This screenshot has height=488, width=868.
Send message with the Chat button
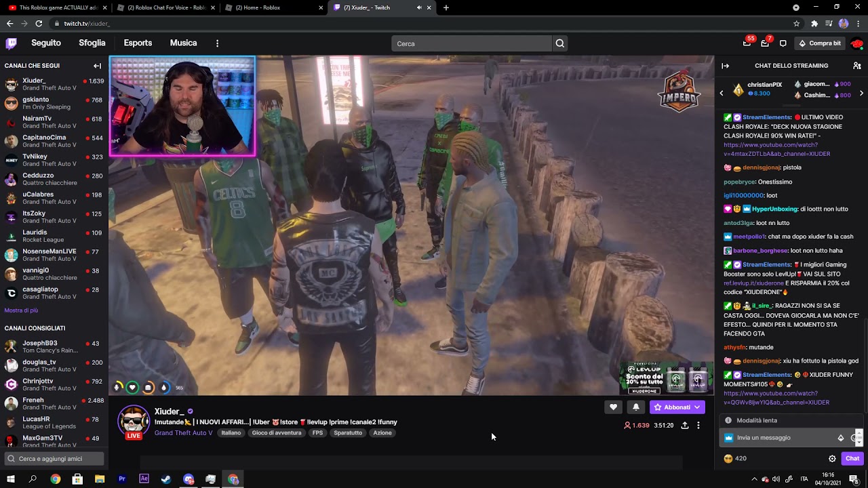852,459
